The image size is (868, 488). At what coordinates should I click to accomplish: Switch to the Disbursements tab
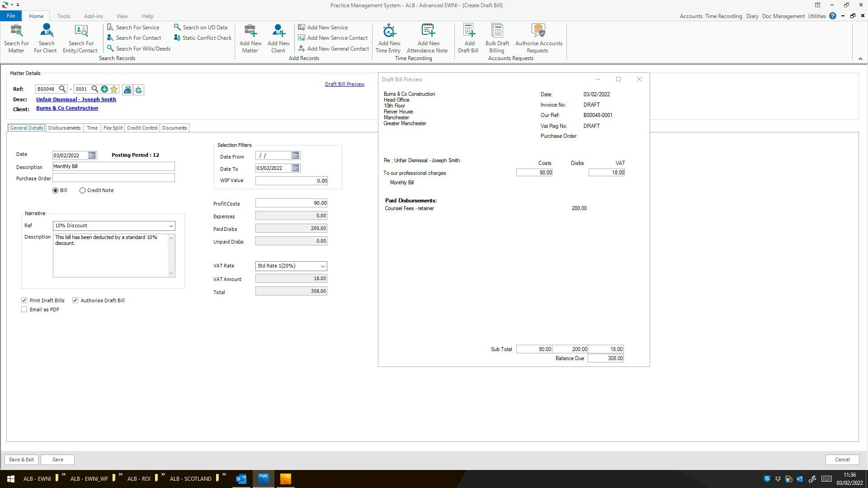pyautogui.click(x=64, y=128)
